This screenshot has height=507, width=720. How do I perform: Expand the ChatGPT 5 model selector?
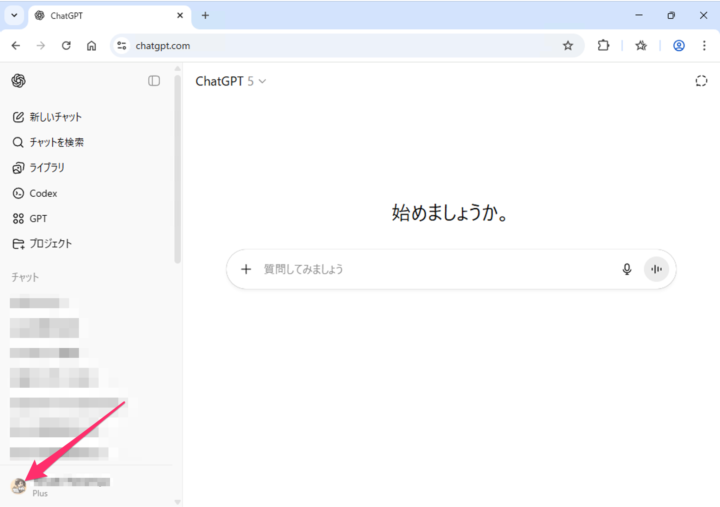pos(231,81)
